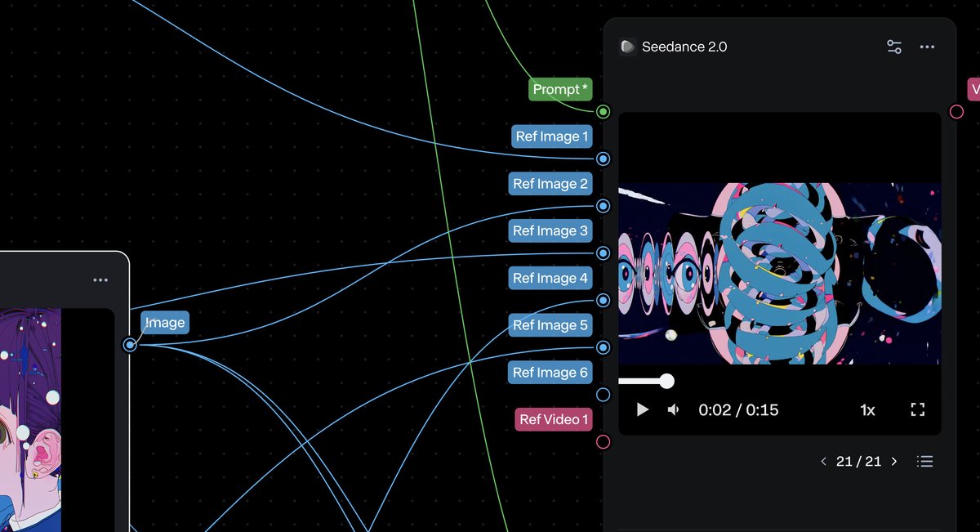The width and height of the screenshot is (980, 532).
Task: Click the Seedance 2.0 node title
Action: click(x=684, y=47)
